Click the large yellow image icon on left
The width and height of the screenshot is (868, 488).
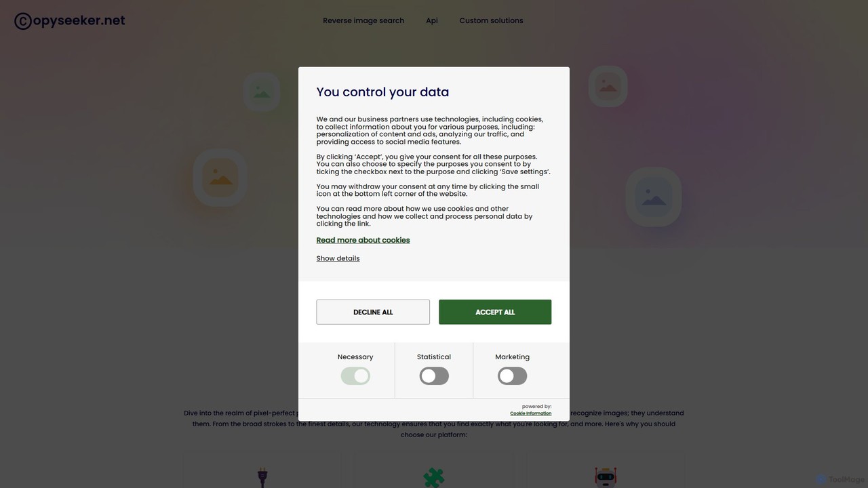(x=220, y=178)
